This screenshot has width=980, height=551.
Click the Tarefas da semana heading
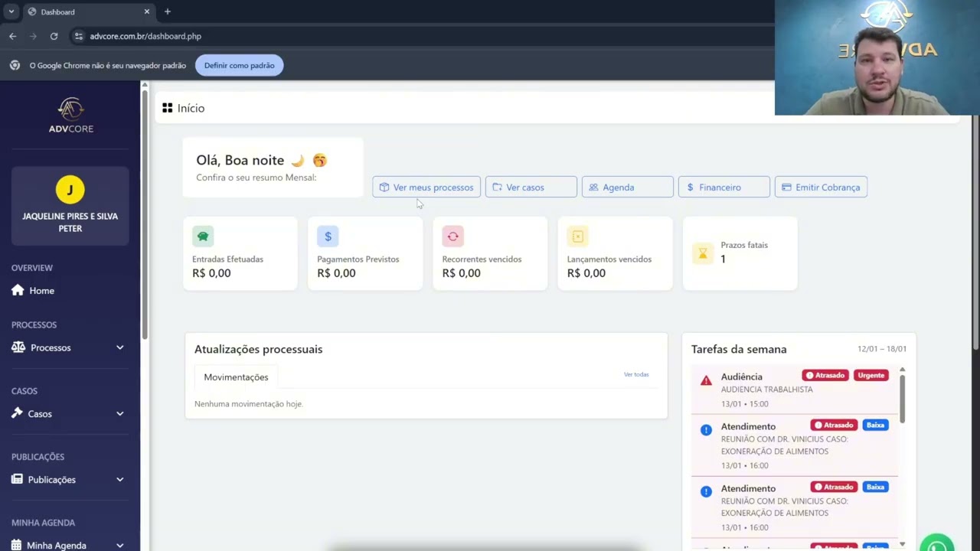tap(739, 349)
